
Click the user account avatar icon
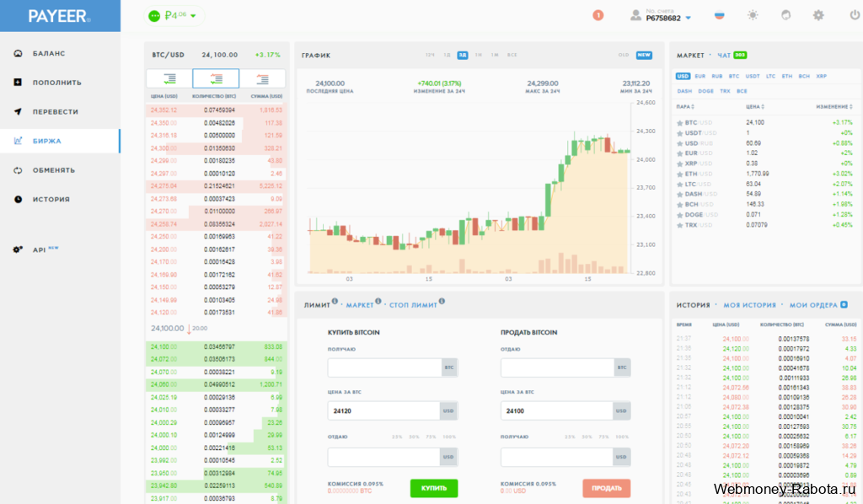[635, 15]
